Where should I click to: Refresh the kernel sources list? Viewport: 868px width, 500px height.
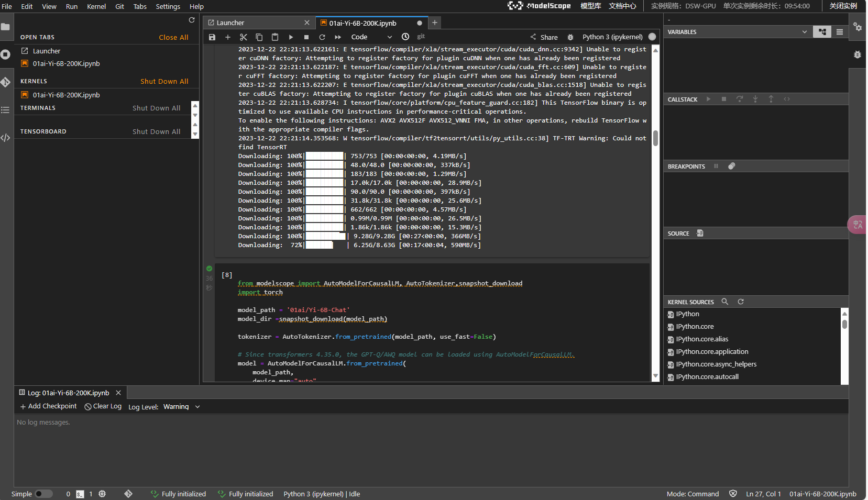coord(741,302)
